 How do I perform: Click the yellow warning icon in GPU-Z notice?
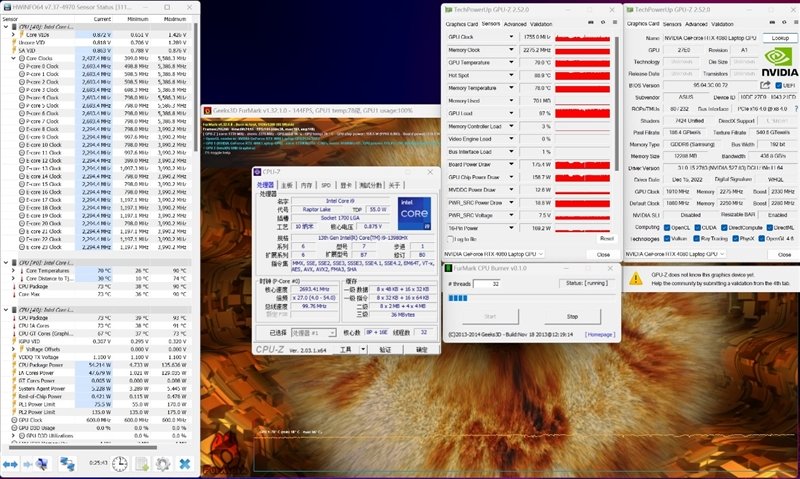pos(636,279)
